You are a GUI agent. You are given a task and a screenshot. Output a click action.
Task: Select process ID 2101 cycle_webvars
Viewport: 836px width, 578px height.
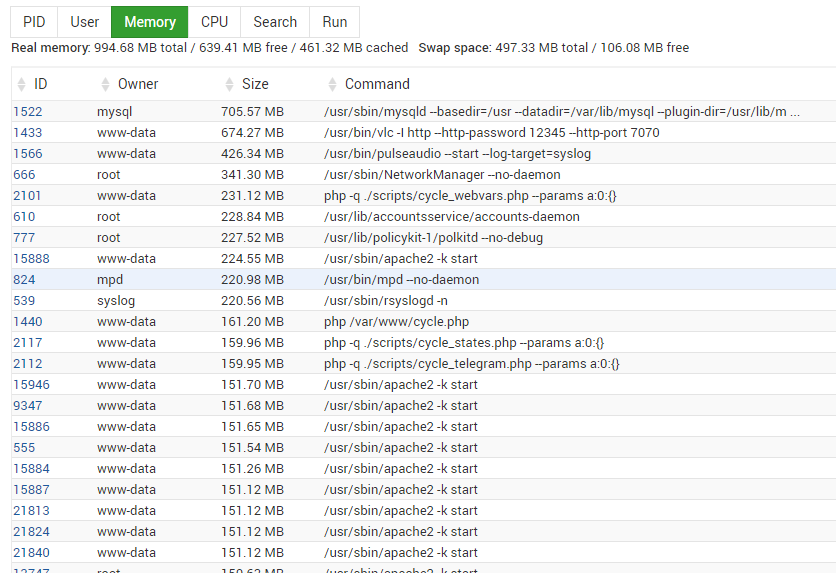(x=28, y=196)
